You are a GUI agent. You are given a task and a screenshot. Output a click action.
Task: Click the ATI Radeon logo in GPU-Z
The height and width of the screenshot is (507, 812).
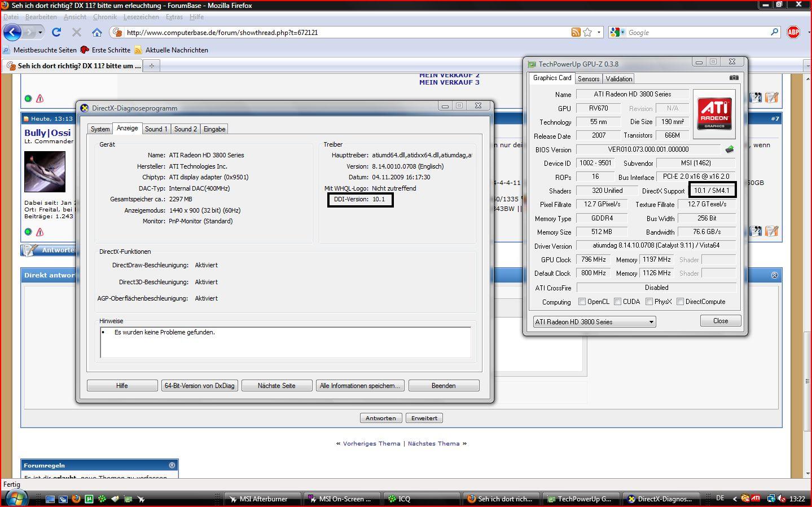tap(714, 114)
